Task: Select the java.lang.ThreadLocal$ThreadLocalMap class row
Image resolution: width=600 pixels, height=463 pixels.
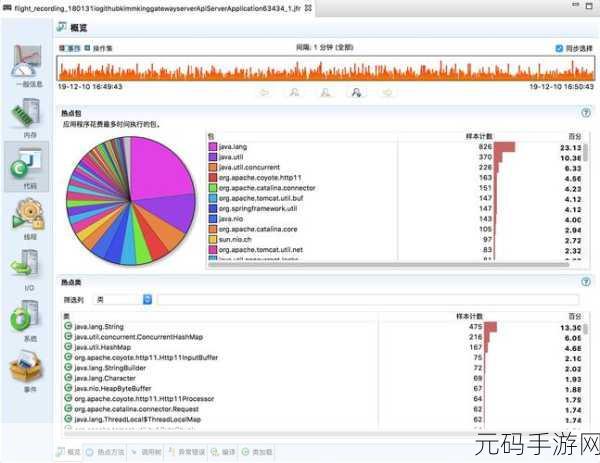Action: pos(323,419)
